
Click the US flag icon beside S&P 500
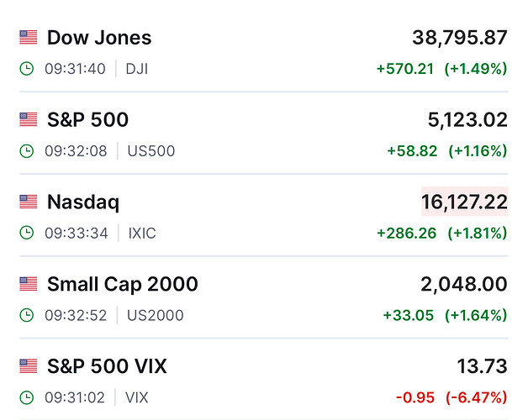click(x=29, y=120)
